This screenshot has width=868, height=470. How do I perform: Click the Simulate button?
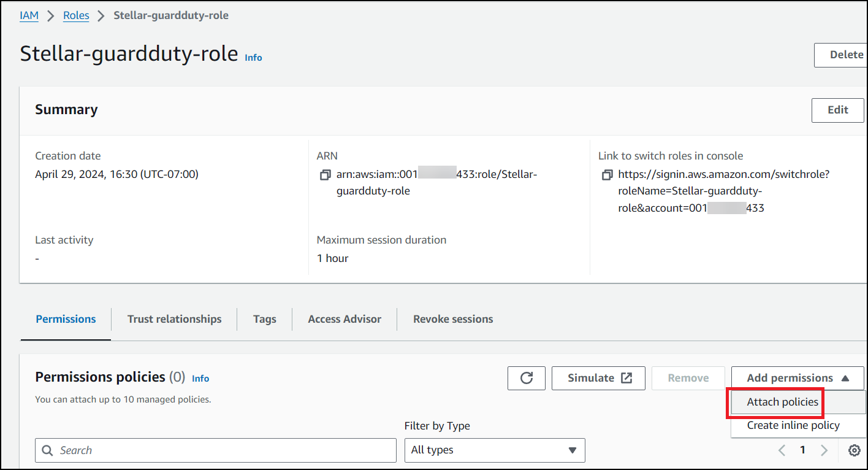point(598,378)
